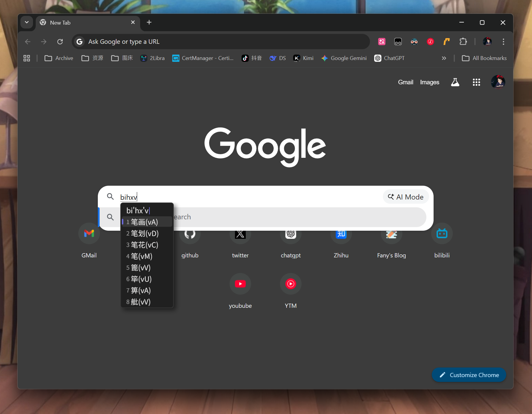Viewport: 532px width, 414px height.
Task: Open the YTM shortcut tile
Action: [x=291, y=291]
